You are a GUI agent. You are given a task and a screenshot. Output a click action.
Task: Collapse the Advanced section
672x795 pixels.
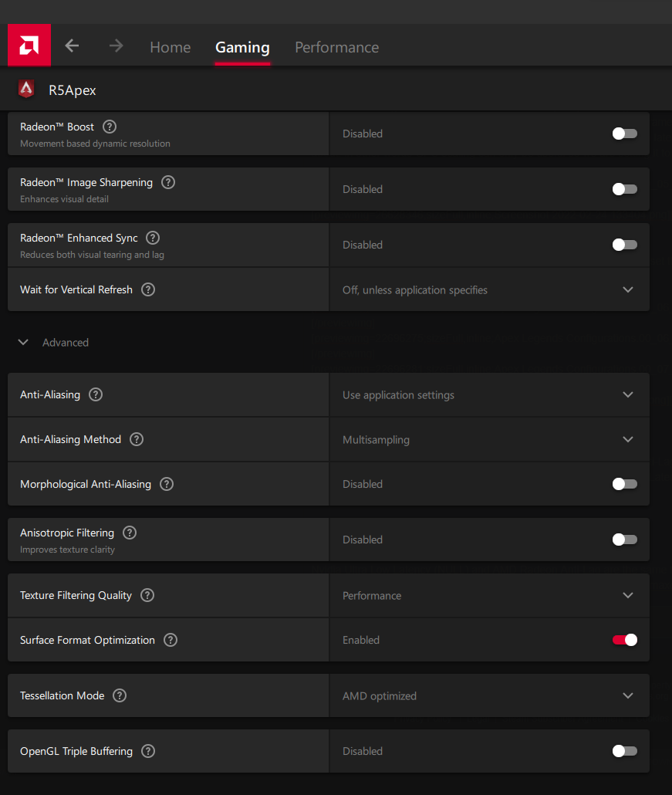[24, 343]
